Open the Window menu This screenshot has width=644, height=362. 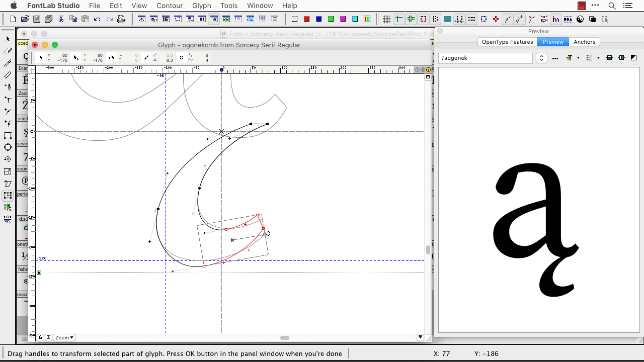pyautogui.click(x=260, y=6)
